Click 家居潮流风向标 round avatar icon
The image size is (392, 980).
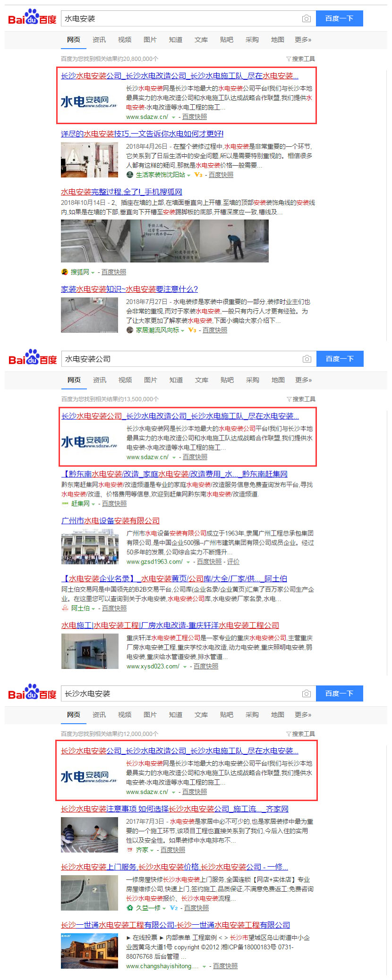[130, 330]
